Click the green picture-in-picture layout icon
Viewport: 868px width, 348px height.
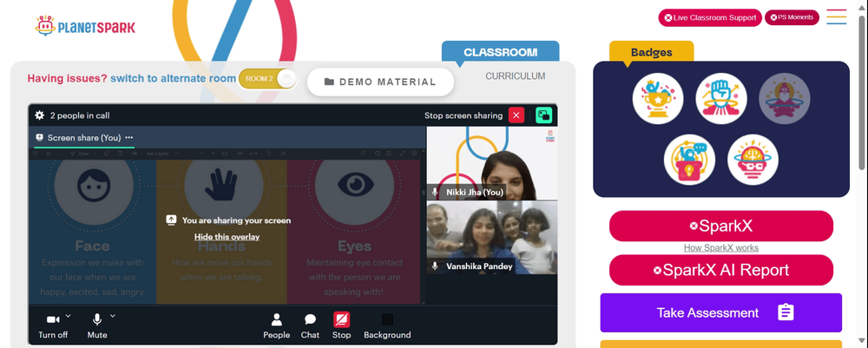(x=544, y=115)
